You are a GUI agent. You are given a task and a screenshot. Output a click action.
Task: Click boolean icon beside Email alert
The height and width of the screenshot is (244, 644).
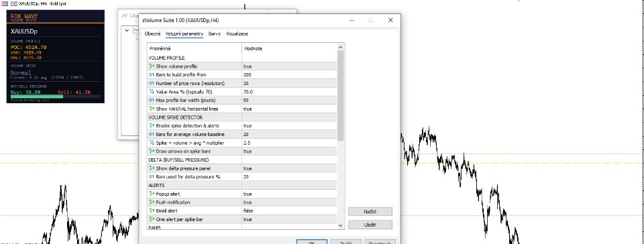tap(152, 210)
